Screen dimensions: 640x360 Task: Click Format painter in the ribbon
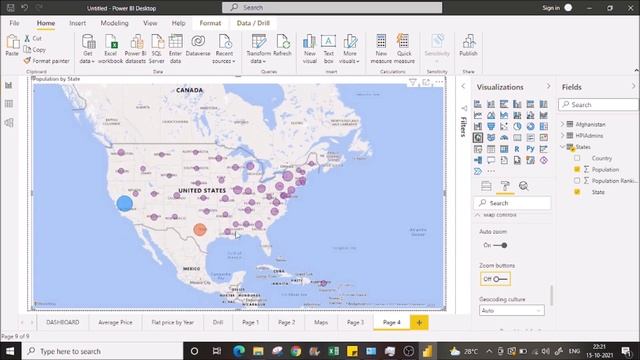coord(47,61)
